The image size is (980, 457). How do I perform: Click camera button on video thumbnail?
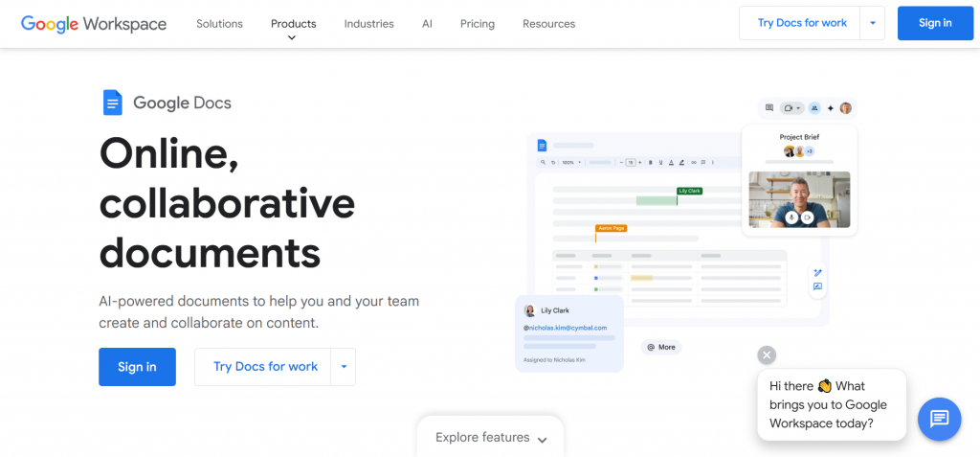coord(807,217)
